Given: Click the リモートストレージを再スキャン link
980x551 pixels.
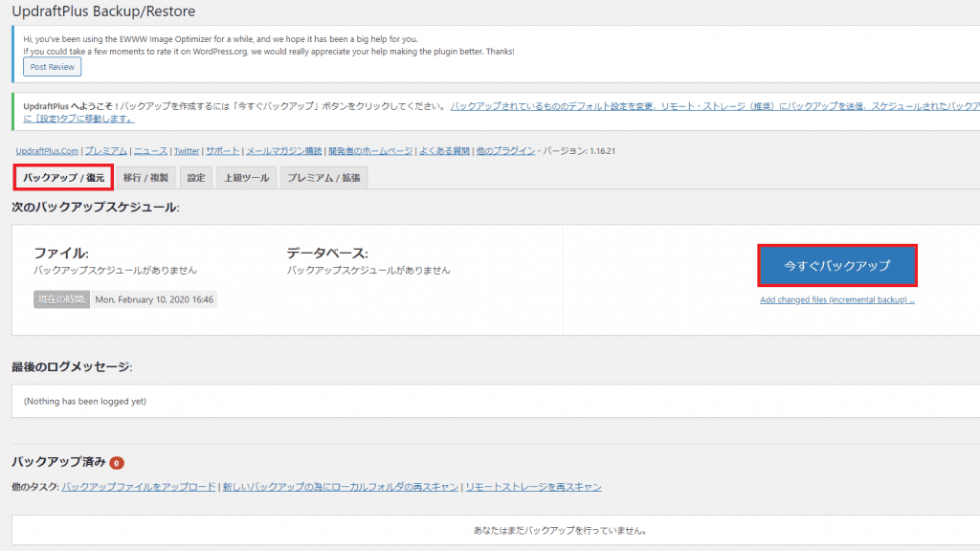Looking at the screenshot, I should coord(534,487).
